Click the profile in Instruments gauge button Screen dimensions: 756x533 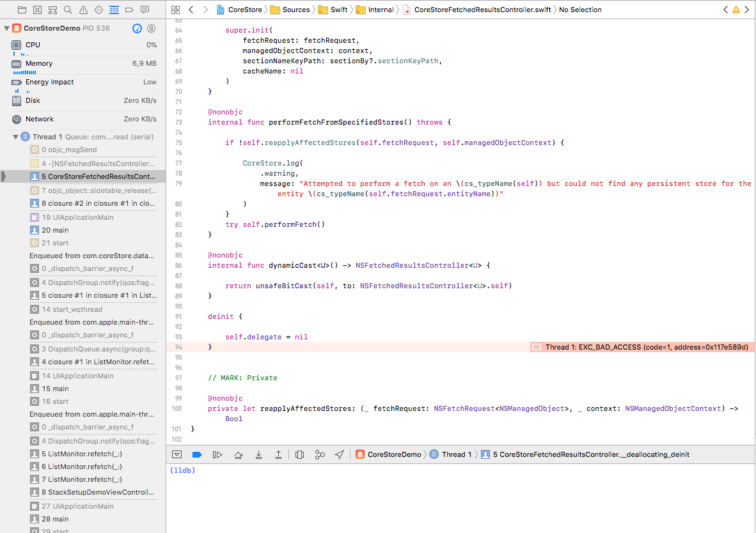(x=137, y=28)
